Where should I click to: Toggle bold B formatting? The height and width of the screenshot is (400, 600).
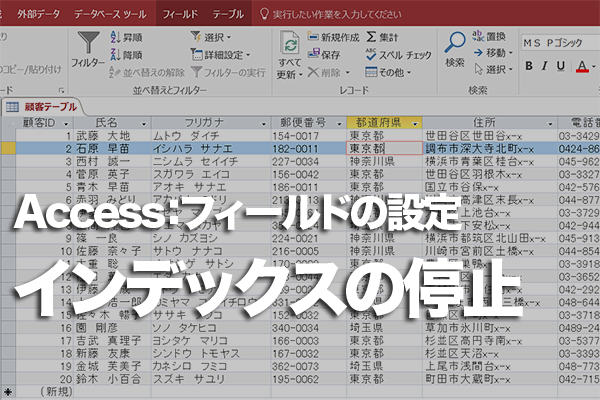[x=529, y=66]
